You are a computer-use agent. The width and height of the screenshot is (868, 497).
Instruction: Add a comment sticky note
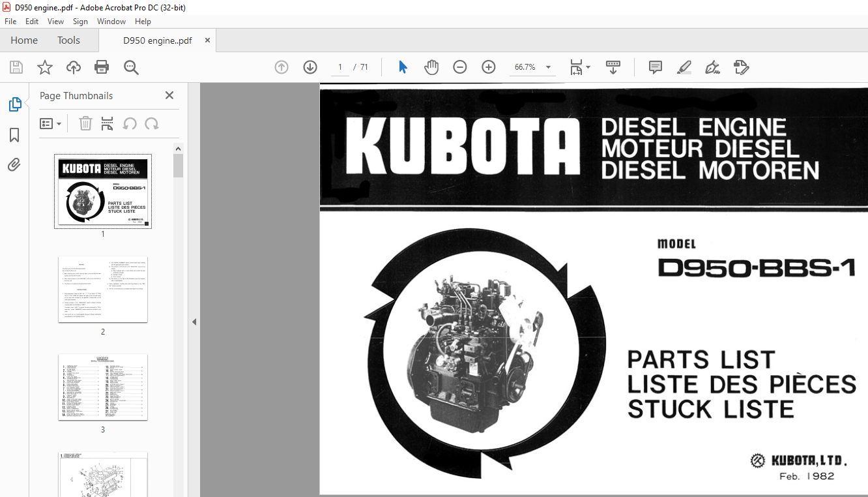(656, 67)
